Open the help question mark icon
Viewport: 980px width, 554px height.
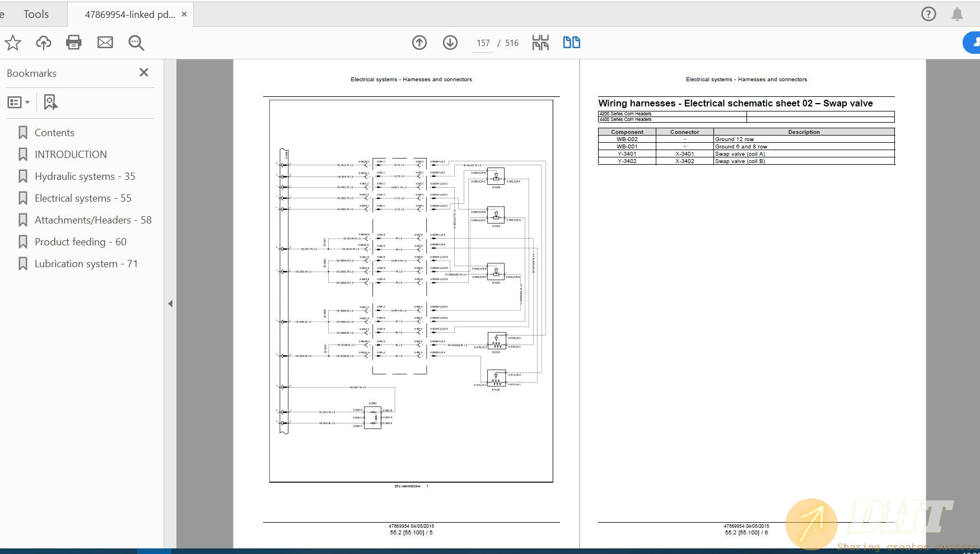tap(928, 14)
